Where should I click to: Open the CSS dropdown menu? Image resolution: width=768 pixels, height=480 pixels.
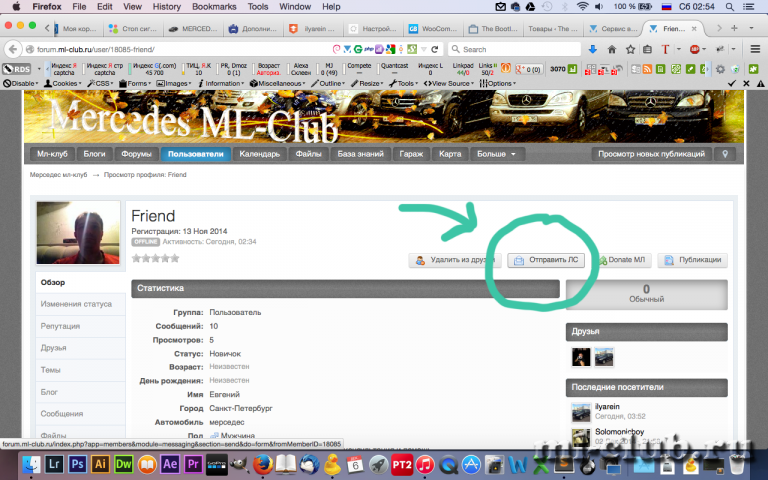[100, 83]
